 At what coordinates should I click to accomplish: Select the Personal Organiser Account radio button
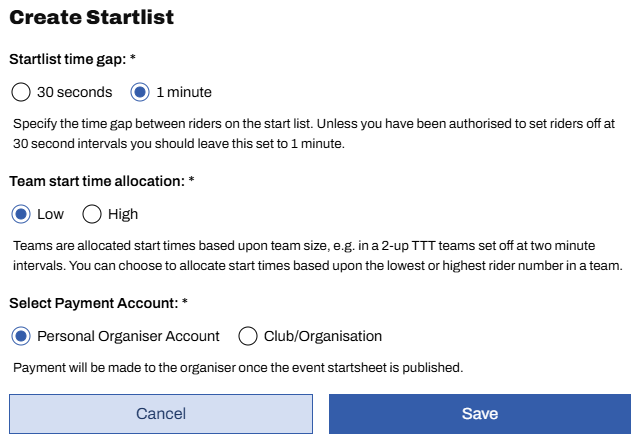point(21,336)
